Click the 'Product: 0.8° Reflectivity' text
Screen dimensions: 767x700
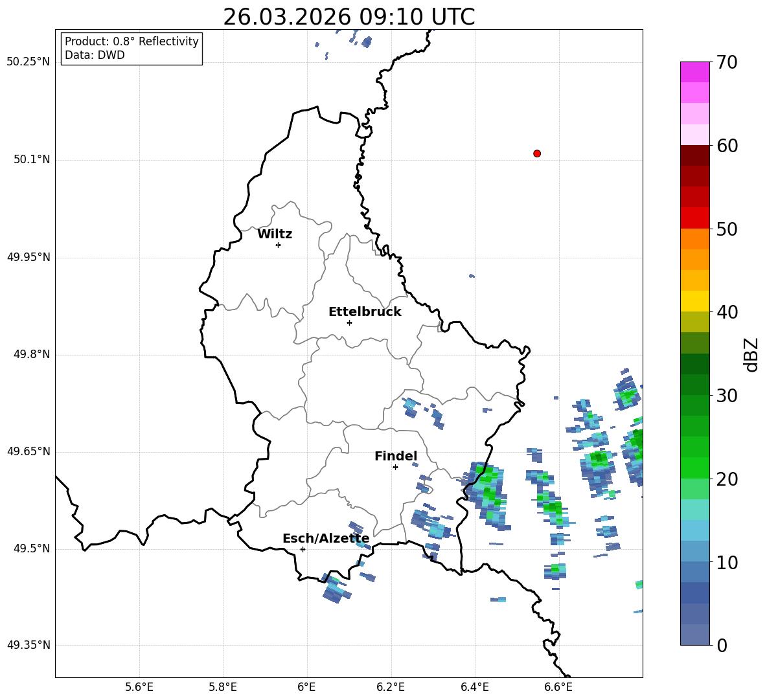coord(132,41)
